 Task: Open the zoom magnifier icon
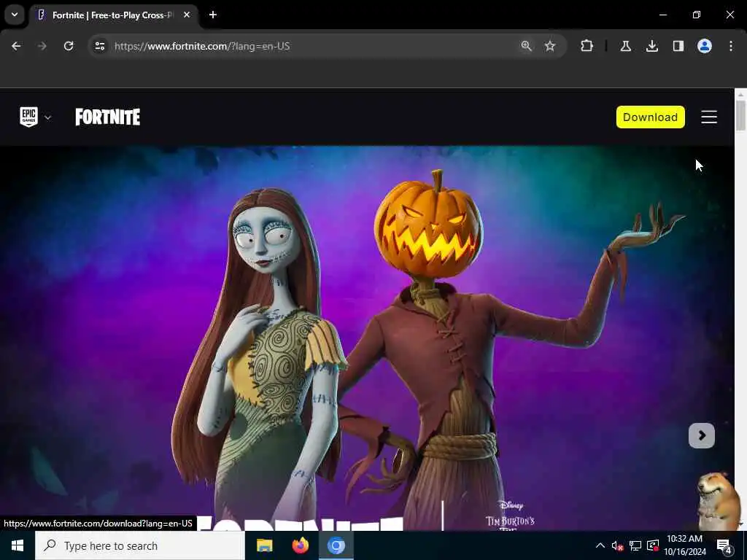pyautogui.click(x=526, y=46)
